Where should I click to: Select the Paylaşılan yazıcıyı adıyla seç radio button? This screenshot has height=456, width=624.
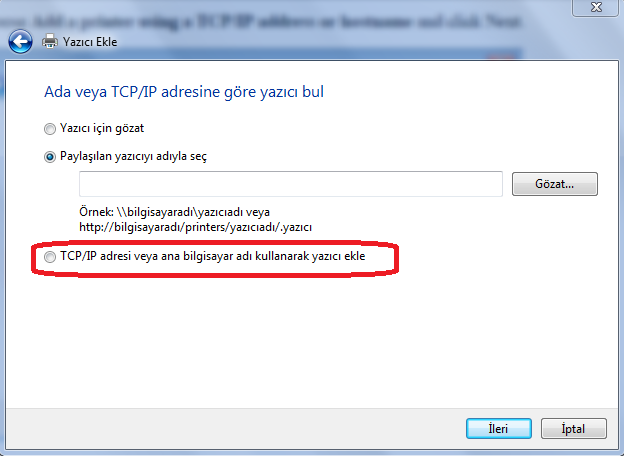pyautogui.click(x=50, y=157)
